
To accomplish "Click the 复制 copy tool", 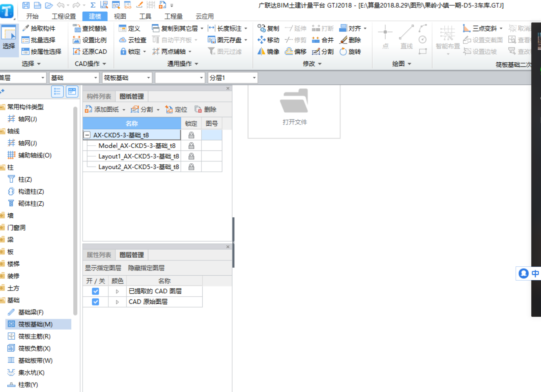I will coord(268,28).
